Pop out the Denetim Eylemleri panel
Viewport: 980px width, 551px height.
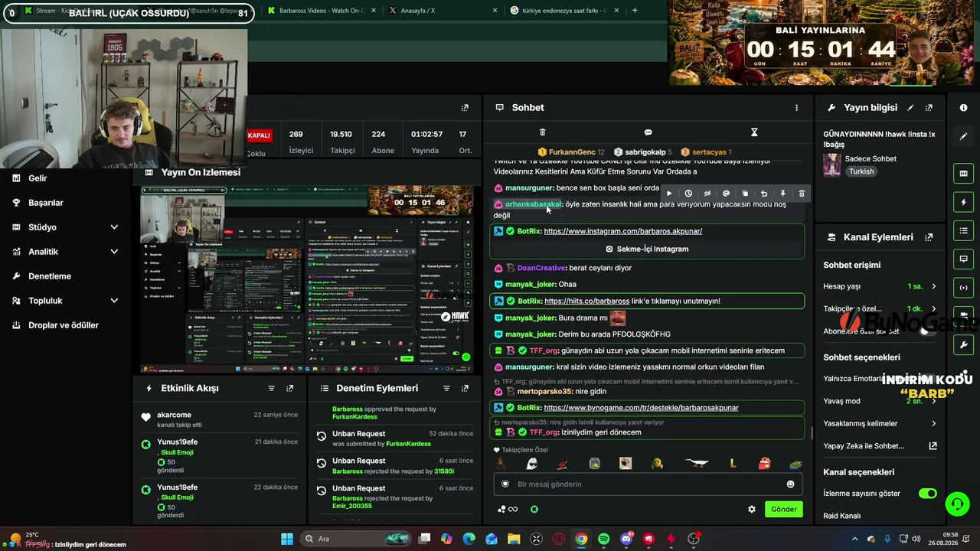(x=465, y=388)
